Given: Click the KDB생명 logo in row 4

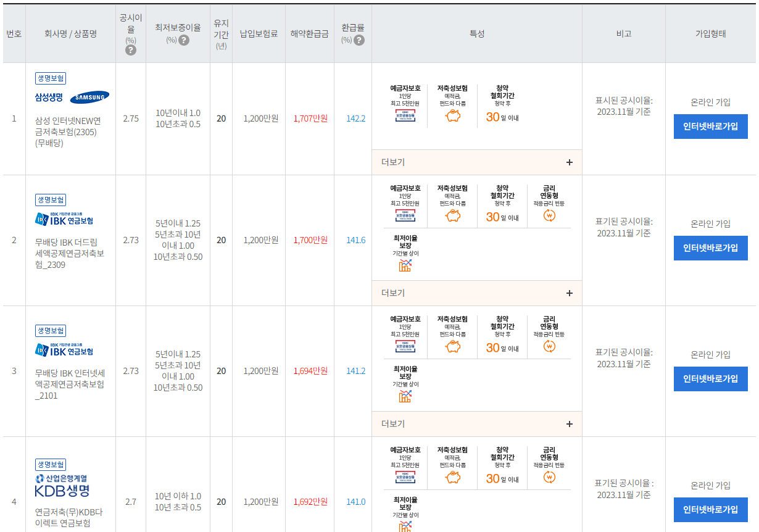Looking at the screenshot, I should tap(62, 486).
